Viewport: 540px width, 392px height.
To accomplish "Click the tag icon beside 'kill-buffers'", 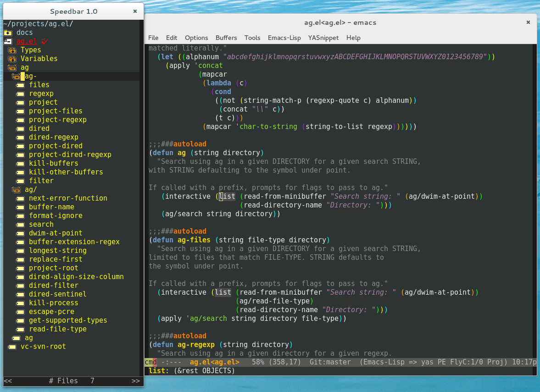I will click(20, 163).
